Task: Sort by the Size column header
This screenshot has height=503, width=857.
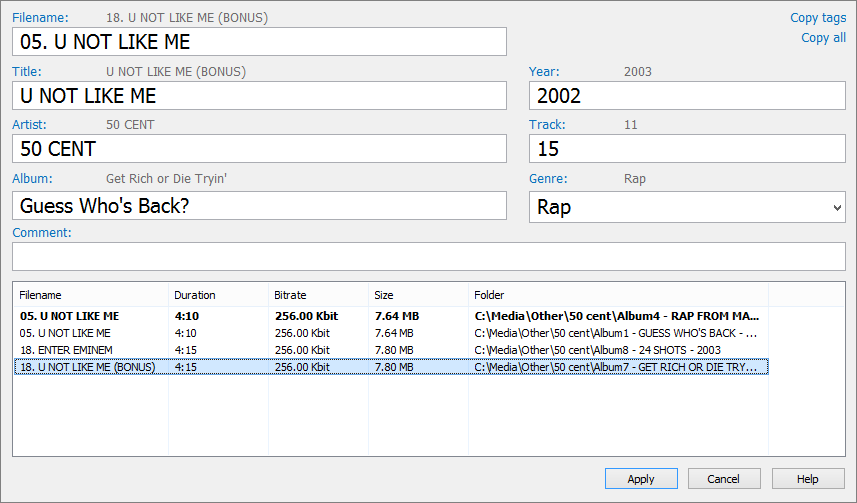Action: [x=418, y=295]
